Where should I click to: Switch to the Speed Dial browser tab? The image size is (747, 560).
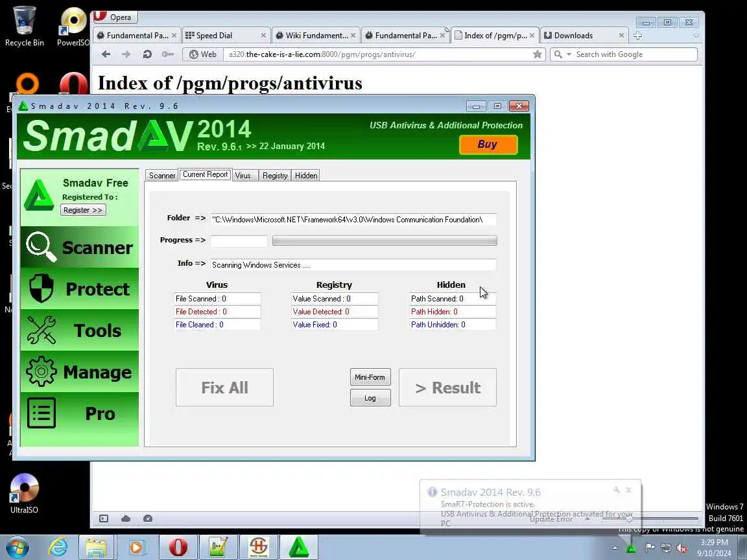tap(225, 35)
